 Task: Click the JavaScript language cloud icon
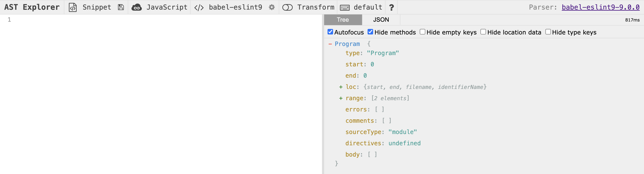pyautogui.click(x=137, y=7)
